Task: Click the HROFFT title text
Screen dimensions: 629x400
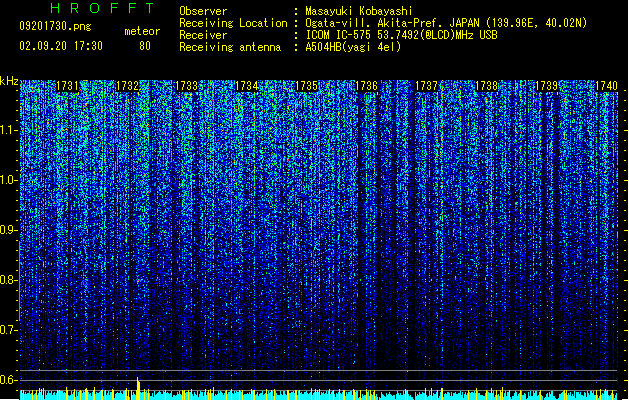Action: [102, 8]
